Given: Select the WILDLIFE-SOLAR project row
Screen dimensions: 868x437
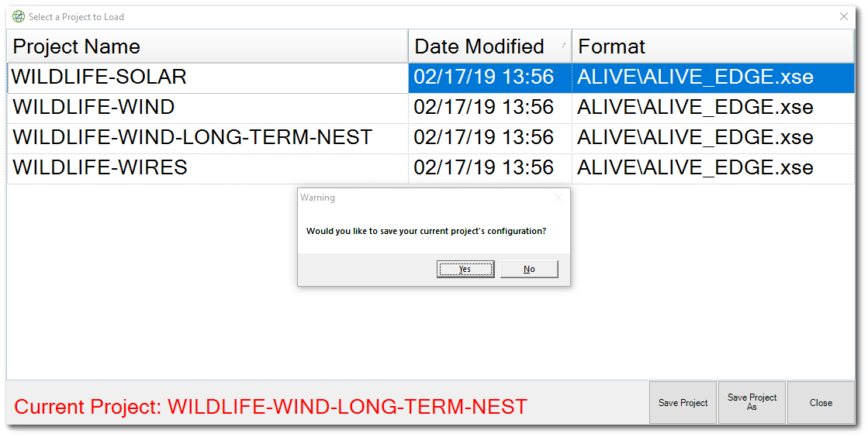Looking at the screenshot, I should point(99,77).
